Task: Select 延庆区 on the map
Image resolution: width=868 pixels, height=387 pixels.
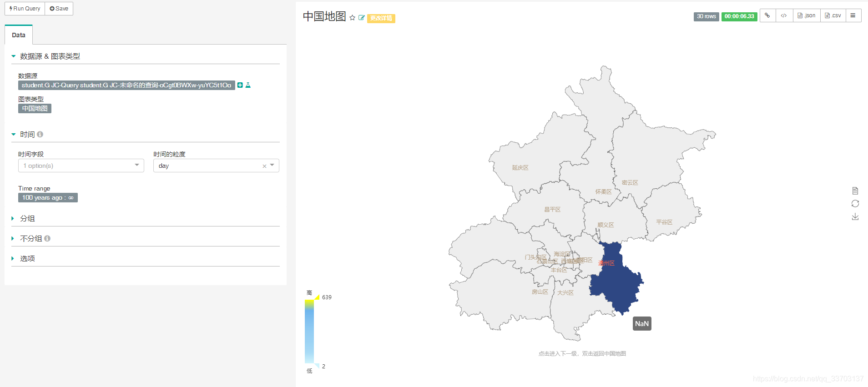Action: coord(520,168)
